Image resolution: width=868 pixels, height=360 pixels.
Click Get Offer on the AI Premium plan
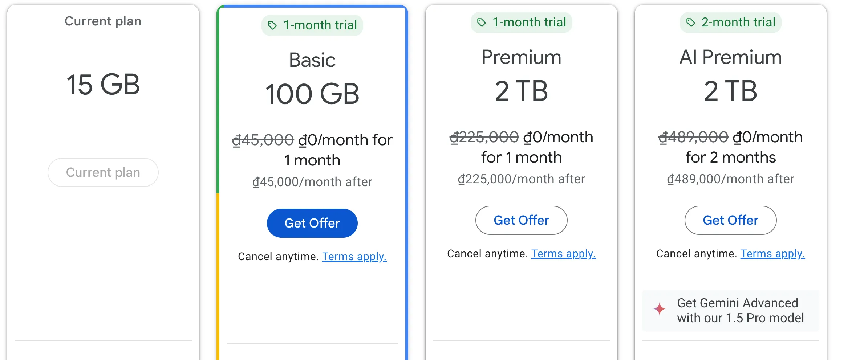click(730, 220)
